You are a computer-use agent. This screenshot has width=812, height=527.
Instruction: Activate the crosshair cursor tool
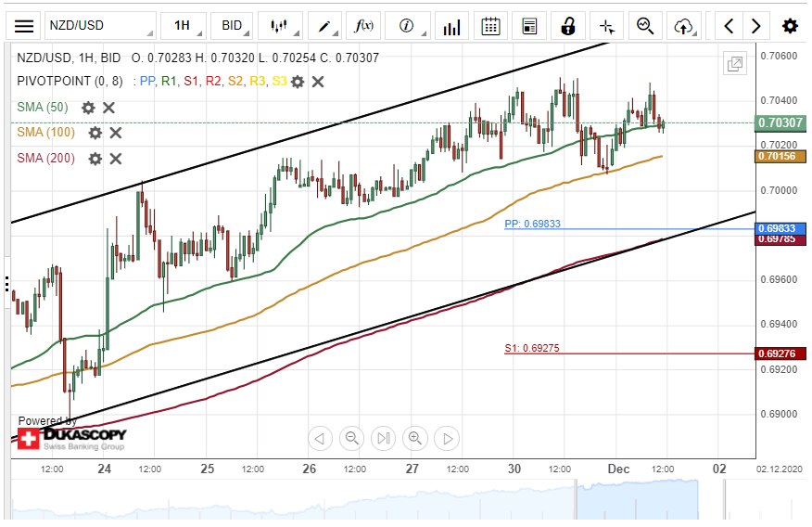[x=606, y=26]
